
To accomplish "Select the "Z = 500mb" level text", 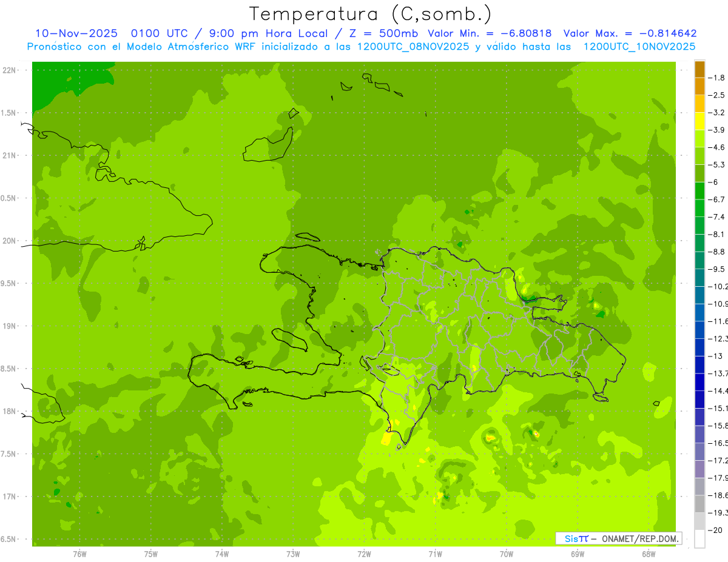I will point(382,33).
